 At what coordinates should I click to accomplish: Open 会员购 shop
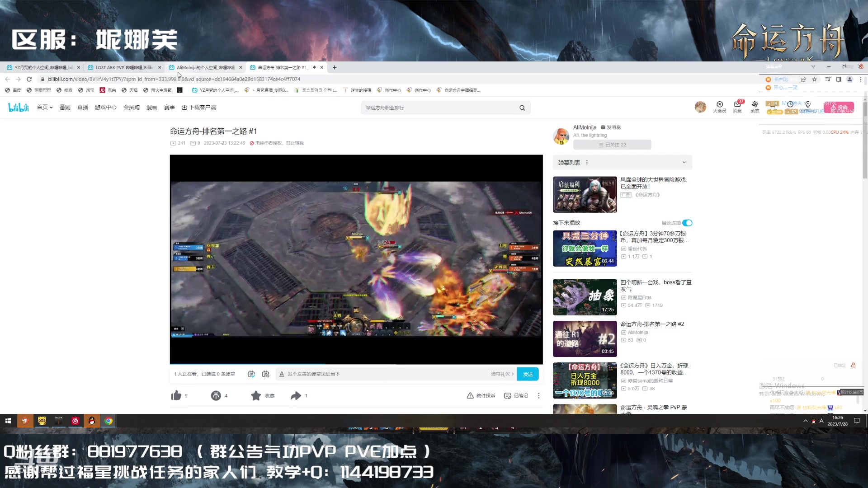click(132, 107)
